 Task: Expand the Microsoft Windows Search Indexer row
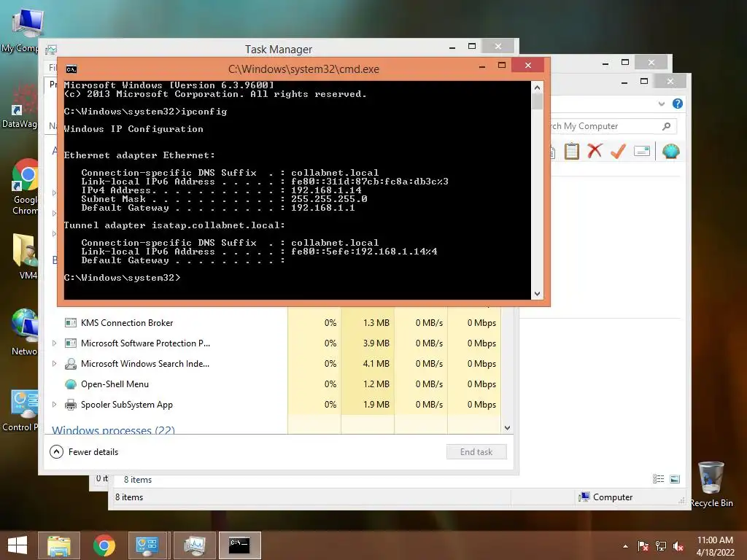[54, 364]
